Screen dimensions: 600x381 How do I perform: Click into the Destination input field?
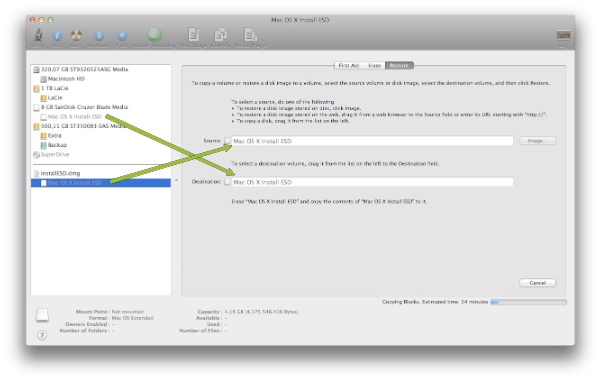click(x=372, y=182)
